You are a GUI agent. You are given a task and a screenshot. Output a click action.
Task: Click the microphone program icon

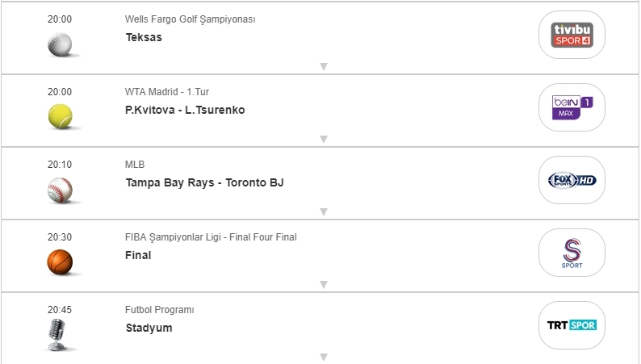tap(57, 334)
